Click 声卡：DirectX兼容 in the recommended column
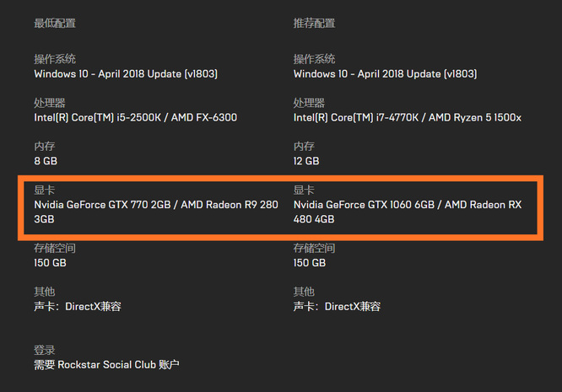This screenshot has height=392, width=562. tap(337, 306)
